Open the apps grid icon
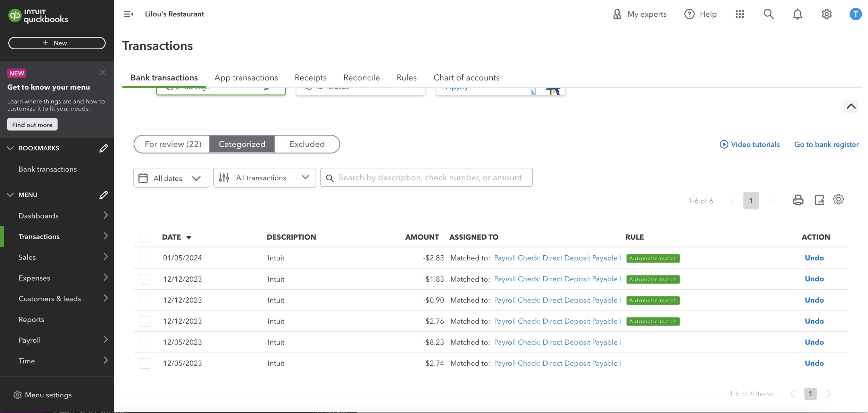 [740, 14]
